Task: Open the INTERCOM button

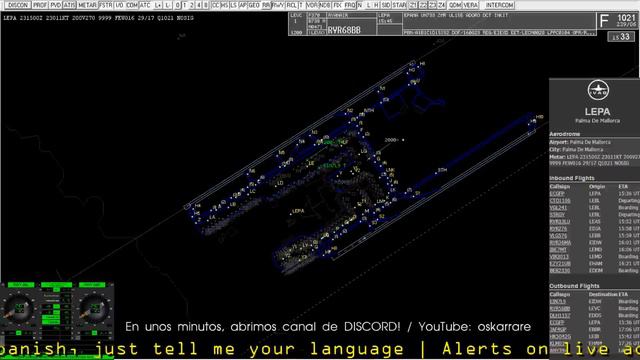Action: 500,5
